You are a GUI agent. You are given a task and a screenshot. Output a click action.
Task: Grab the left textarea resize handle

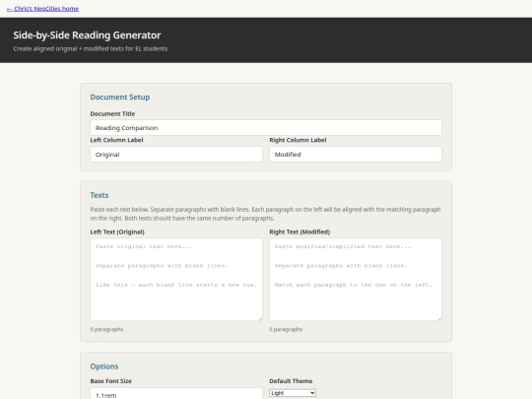pyautogui.click(x=260, y=318)
